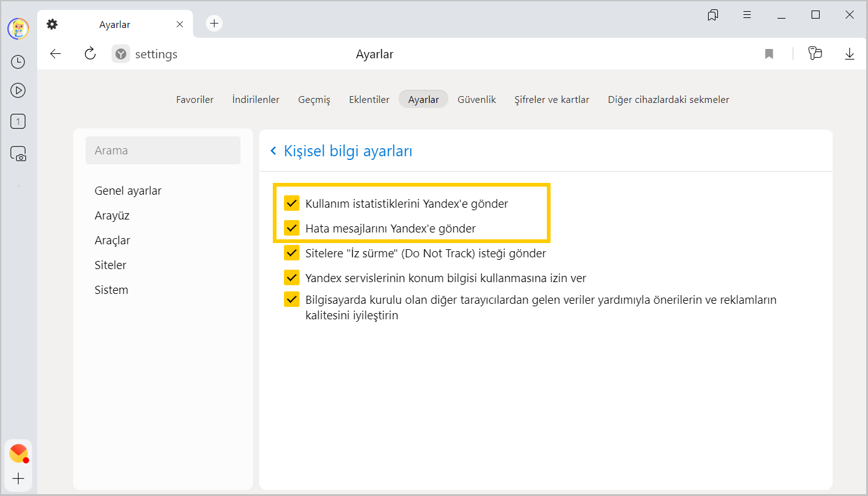Uncheck Yandex servislerinin konum bilgisi checkbox
The image size is (868, 496).
point(291,278)
